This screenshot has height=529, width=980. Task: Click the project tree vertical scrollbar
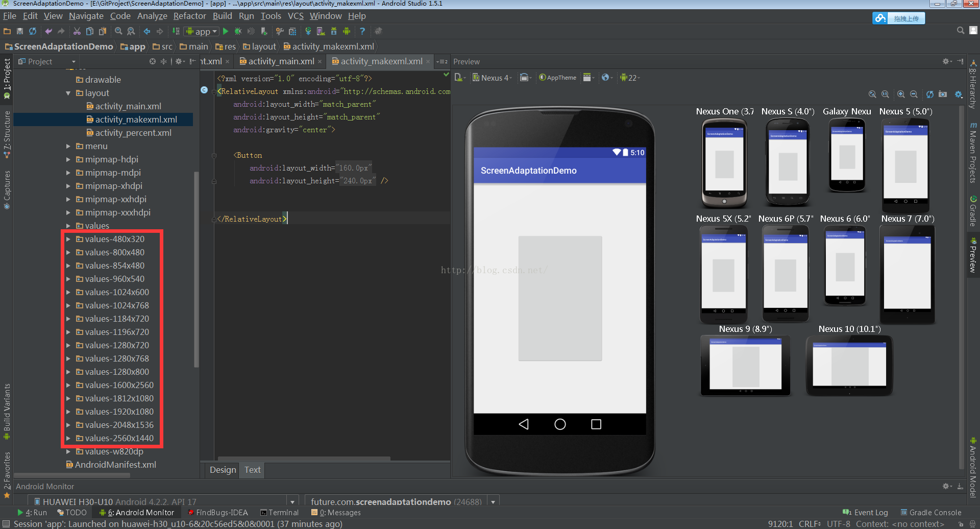(x=197, y=270)
